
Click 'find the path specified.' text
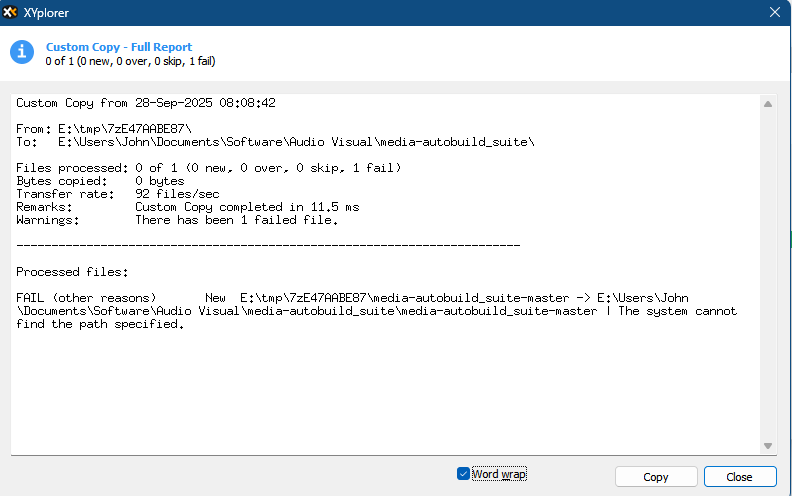pyautogui.click(x=100, y=324)
